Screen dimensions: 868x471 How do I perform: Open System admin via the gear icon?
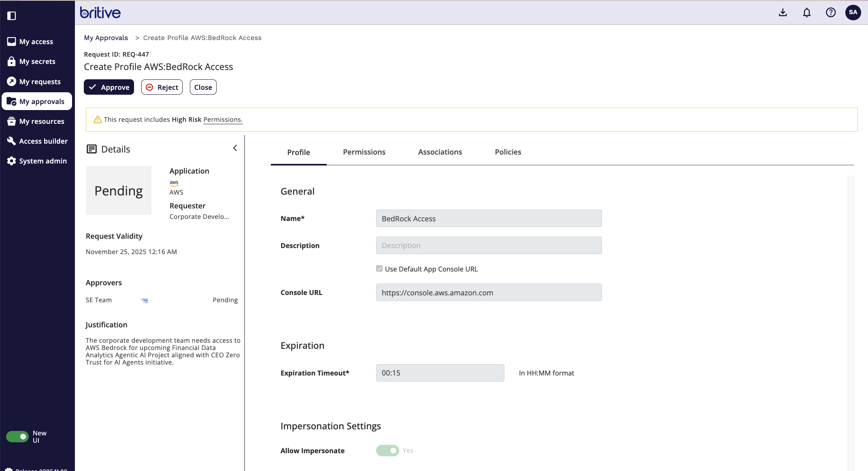coord(11,161)
